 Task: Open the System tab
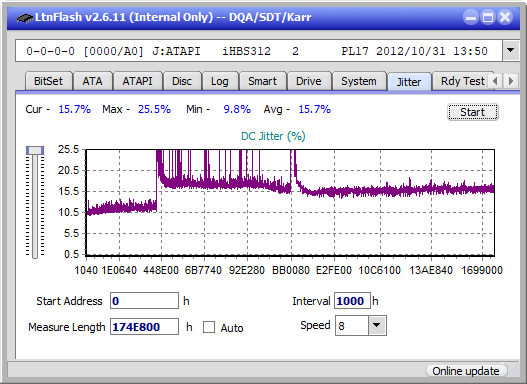pyautogui.click(x=359, y=81)
